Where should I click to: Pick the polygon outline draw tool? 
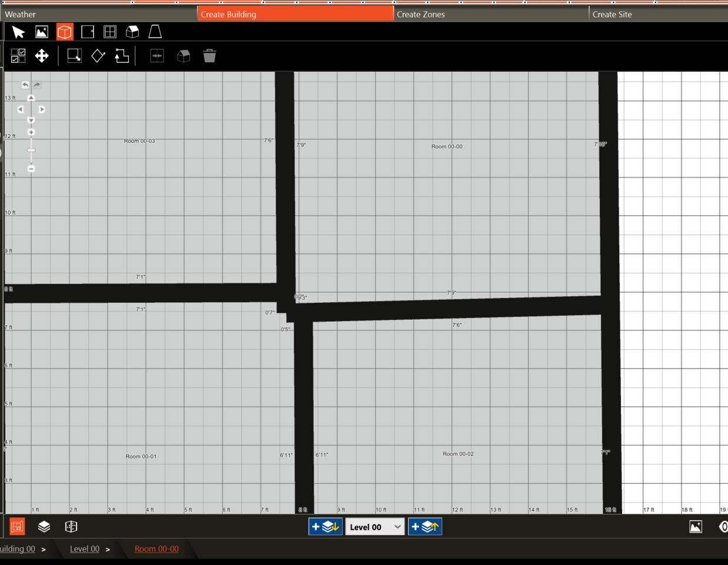tap(122, 56)
